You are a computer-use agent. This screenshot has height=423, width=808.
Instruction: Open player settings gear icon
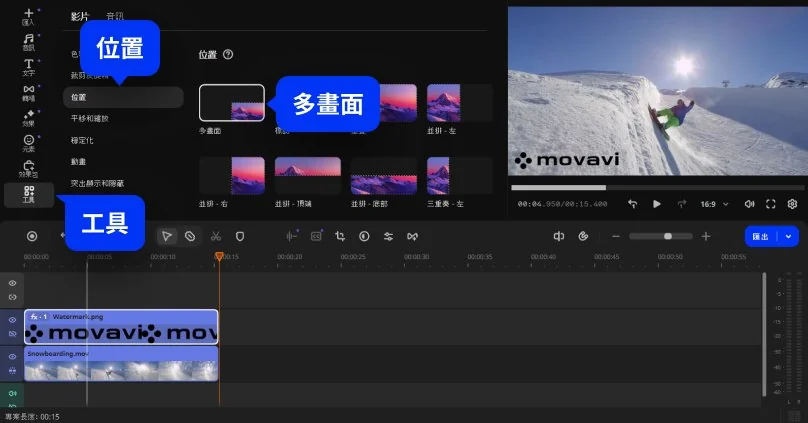coord(792,204)
